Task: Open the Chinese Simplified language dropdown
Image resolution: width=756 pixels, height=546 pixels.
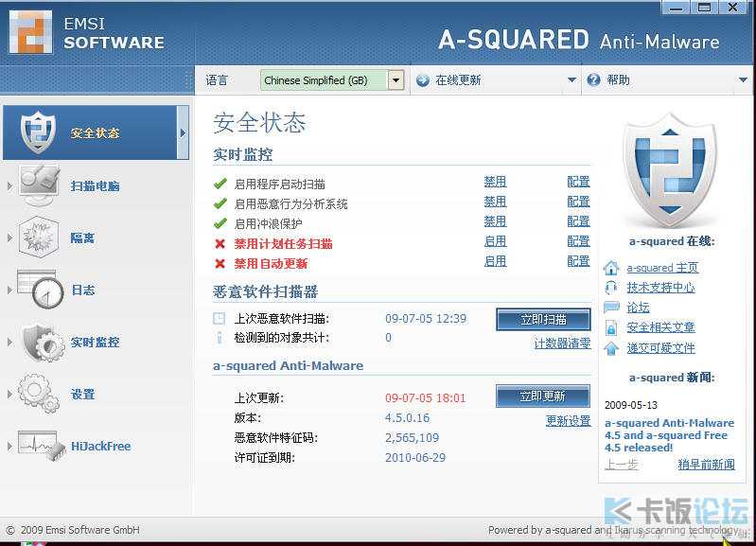Action: tap(396, 80)
